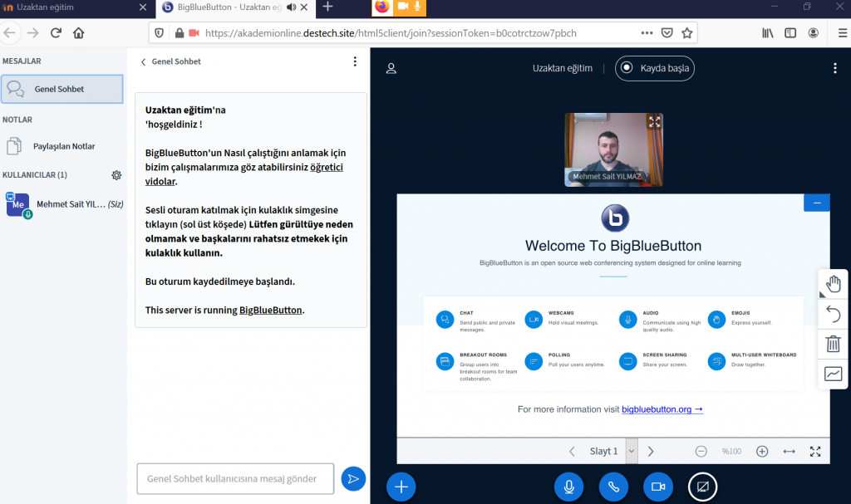851x504 pixels.
Task: Click the address bar URL
Action: tap(391, 33)
